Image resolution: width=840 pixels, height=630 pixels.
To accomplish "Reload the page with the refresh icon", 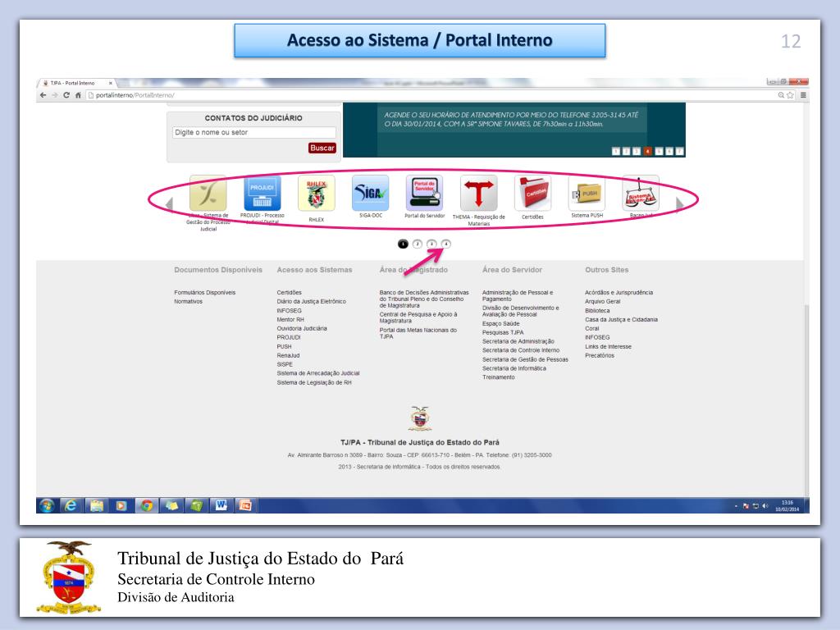I will [x=66, y=95].
